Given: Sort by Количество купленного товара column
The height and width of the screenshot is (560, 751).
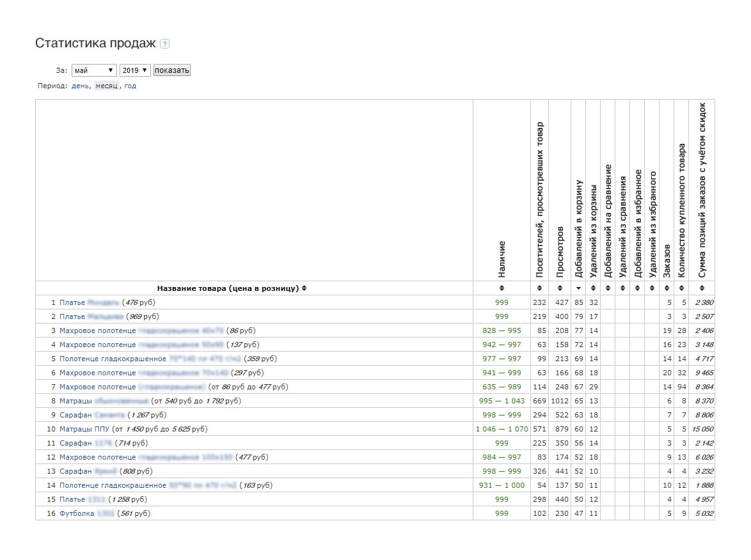Looking at the screenshot, I should point(680,288).
